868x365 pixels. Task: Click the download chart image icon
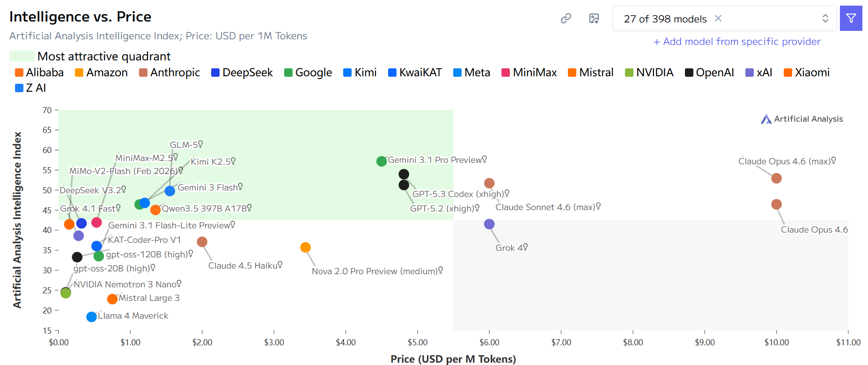(x=594, y=18)
